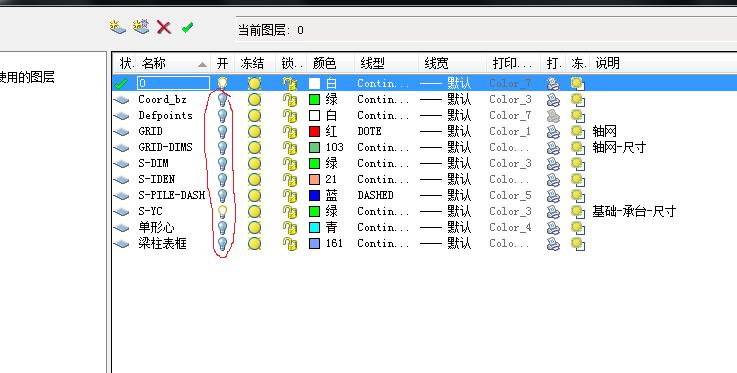Image resolution: width=737 pixels, height=373 pixels.
Task: Toggle new viewport freeze icon for Coord_bz
Action: click(578, 100)
